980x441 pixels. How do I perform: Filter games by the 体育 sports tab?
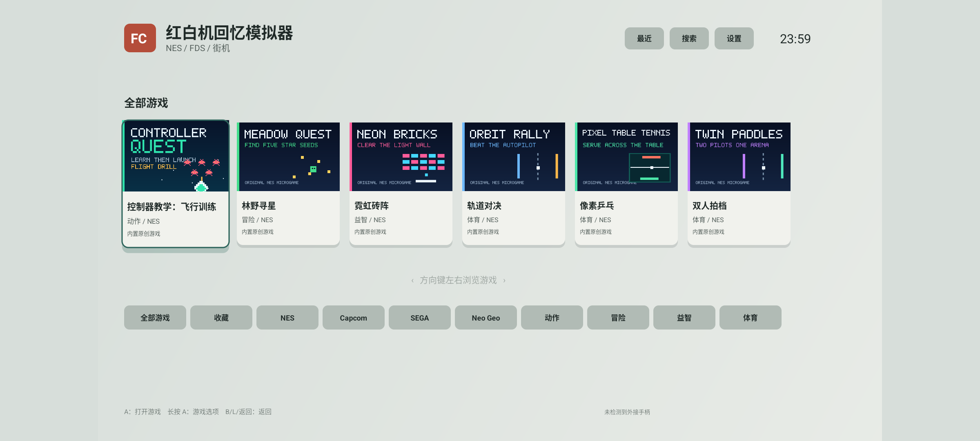(x=751, y=318)
